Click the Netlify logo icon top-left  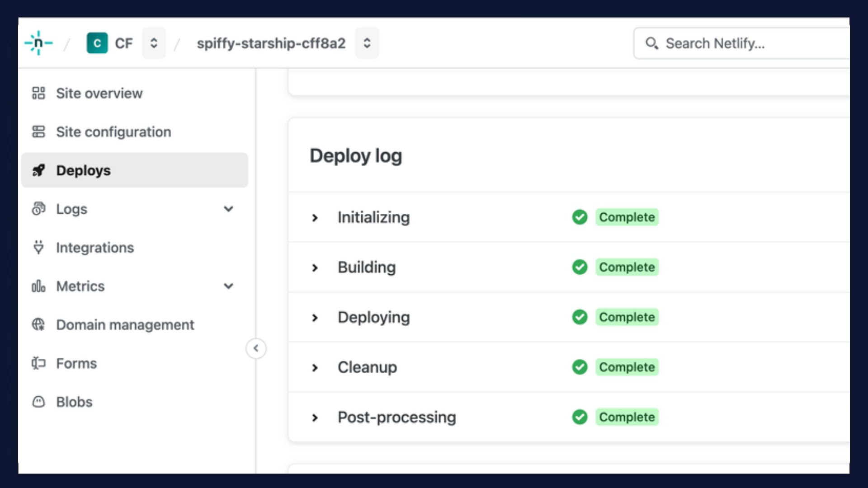click(x=39, y=43)
